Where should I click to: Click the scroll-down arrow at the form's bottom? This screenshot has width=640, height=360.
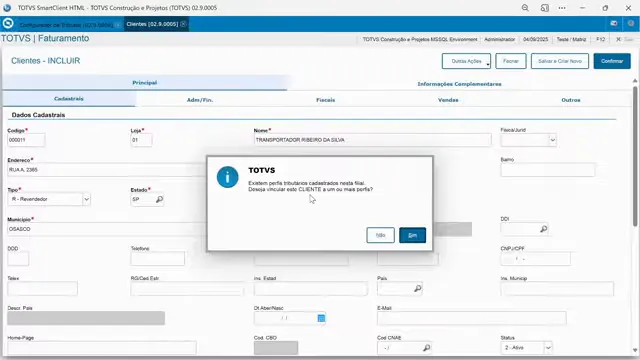point(635,350)
